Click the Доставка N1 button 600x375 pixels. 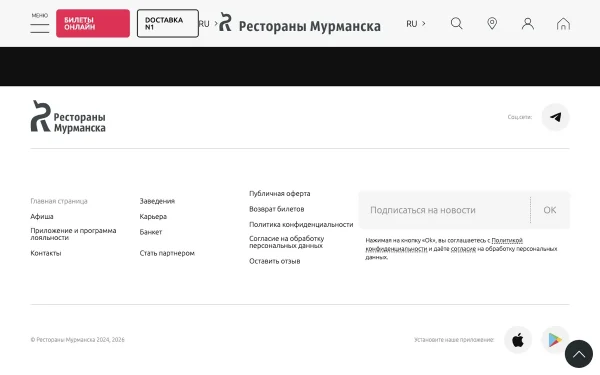168,23
